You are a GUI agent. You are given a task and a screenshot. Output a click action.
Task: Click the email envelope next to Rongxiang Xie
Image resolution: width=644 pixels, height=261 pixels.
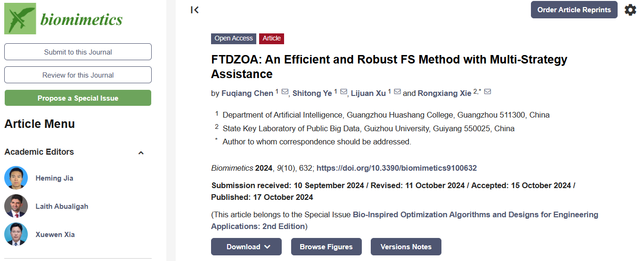488,92
